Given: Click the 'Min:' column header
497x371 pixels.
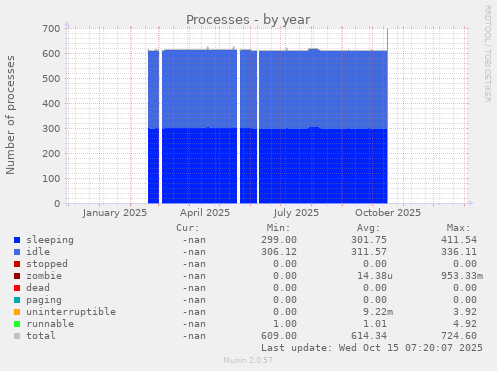Looking at the screenshot, I should pos(278,228).
